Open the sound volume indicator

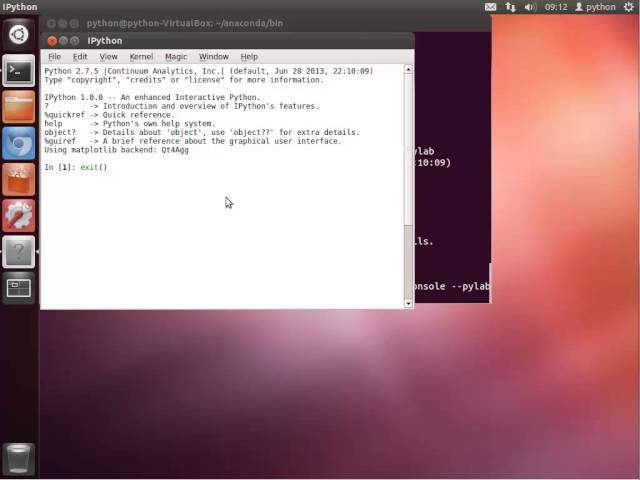[530, 7]
